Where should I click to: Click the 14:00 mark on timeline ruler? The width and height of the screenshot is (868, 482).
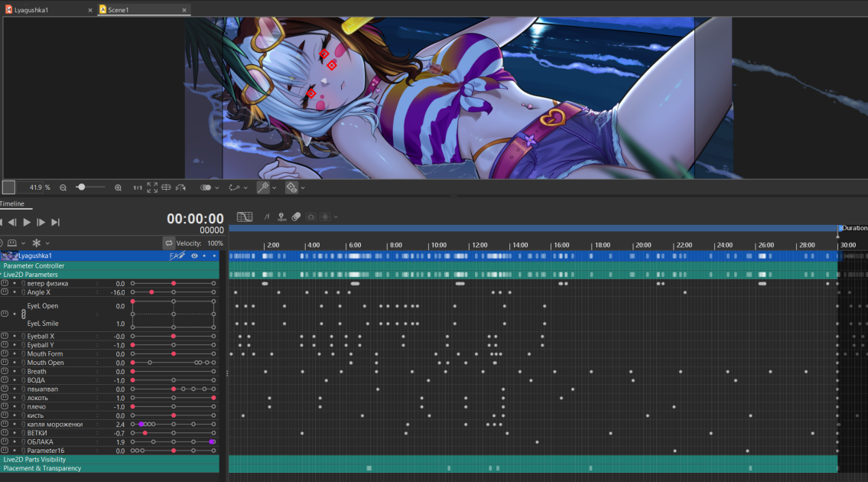tap(520, 245)
